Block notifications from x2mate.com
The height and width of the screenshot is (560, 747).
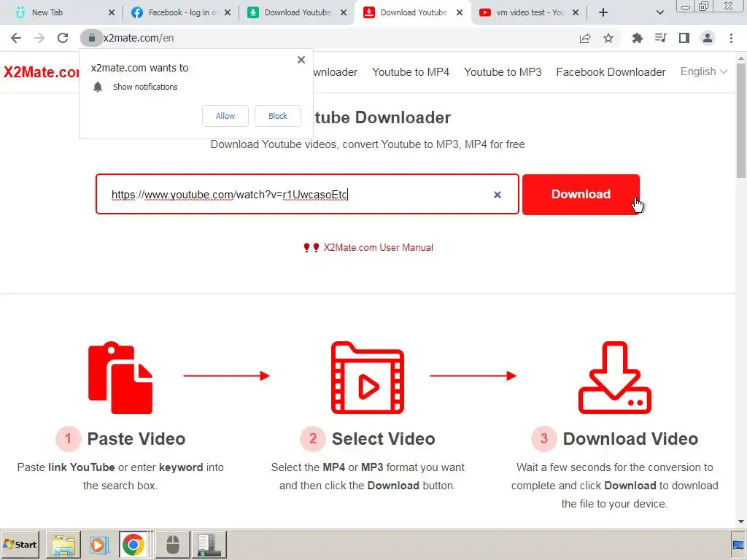click(x=278, y=116)
